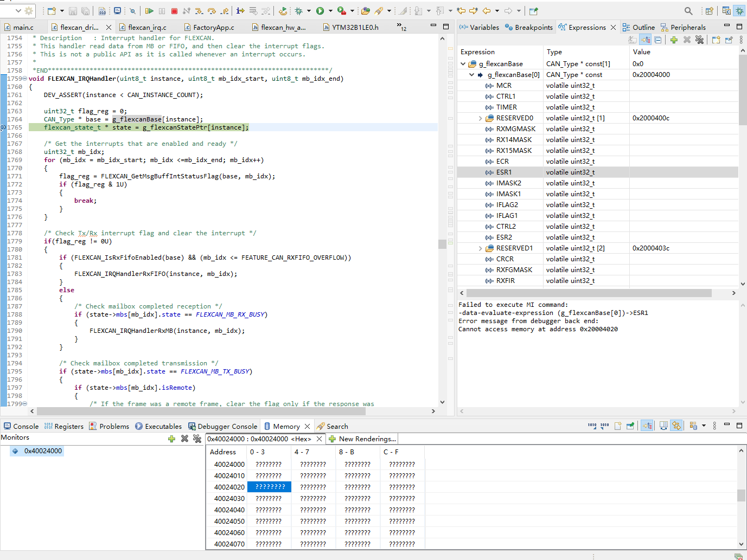Open the Debug launch dropdown arrow
This screenshot has height=560, width=747.
tap(309, 11)
